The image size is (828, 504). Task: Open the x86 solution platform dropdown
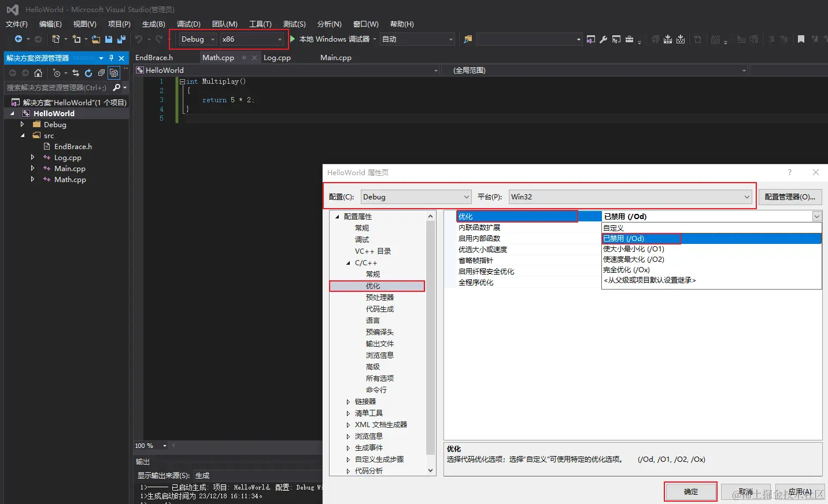tap(252, 39)
